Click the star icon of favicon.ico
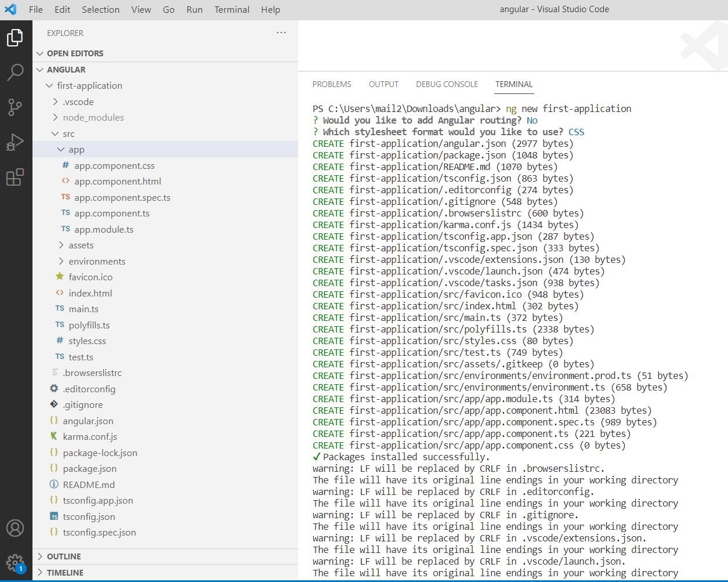This screenshot has width=728, height=582. click(60, 277)
